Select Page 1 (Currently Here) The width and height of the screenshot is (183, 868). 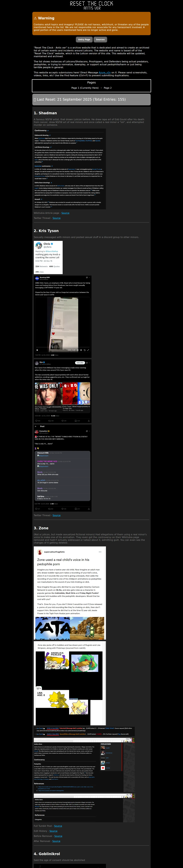[85, 88]
